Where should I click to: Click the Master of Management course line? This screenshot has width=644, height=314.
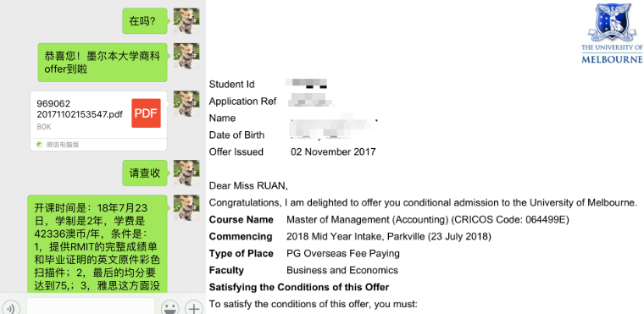428,219
